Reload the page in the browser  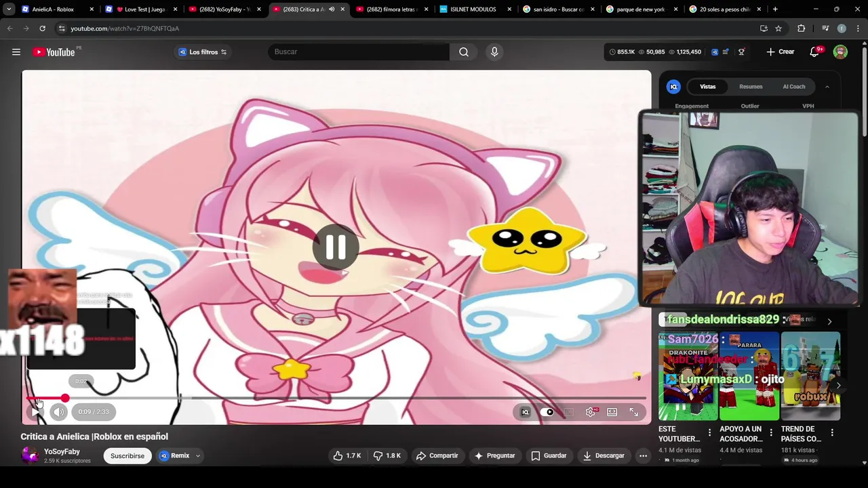(x=42, y=28)
